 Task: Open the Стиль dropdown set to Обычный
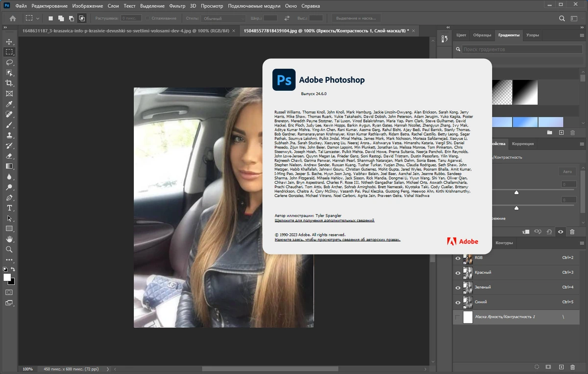[222, 18]
